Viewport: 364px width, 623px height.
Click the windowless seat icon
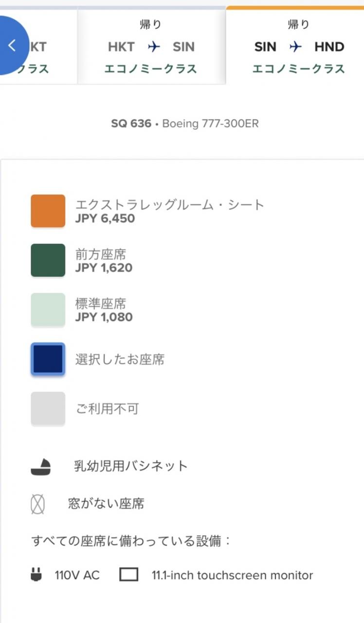37,504
